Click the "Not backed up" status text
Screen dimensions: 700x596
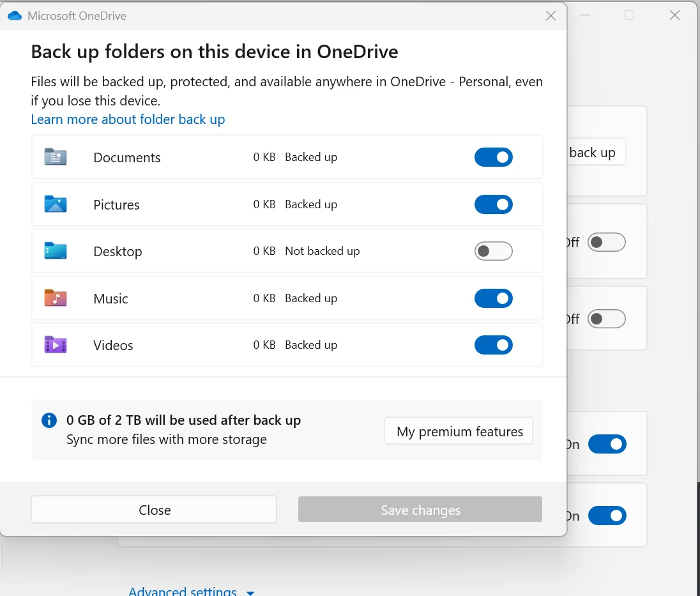tap(323, 251)
